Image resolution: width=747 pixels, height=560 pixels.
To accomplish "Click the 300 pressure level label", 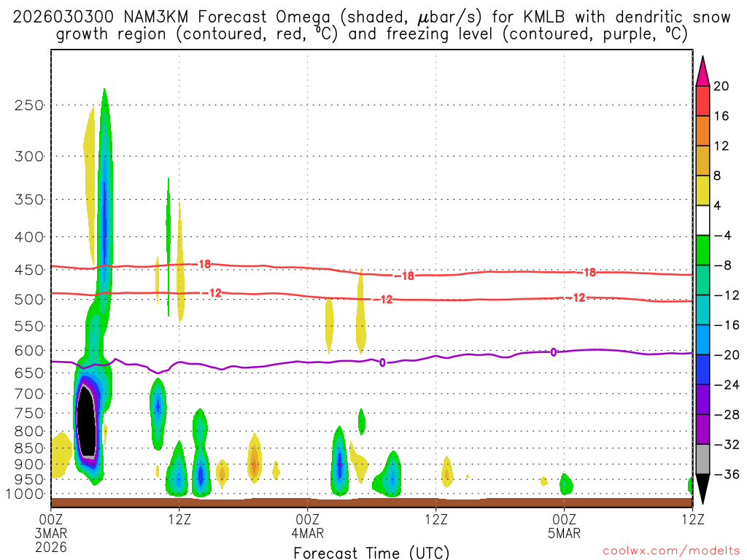I will [29, 156].
